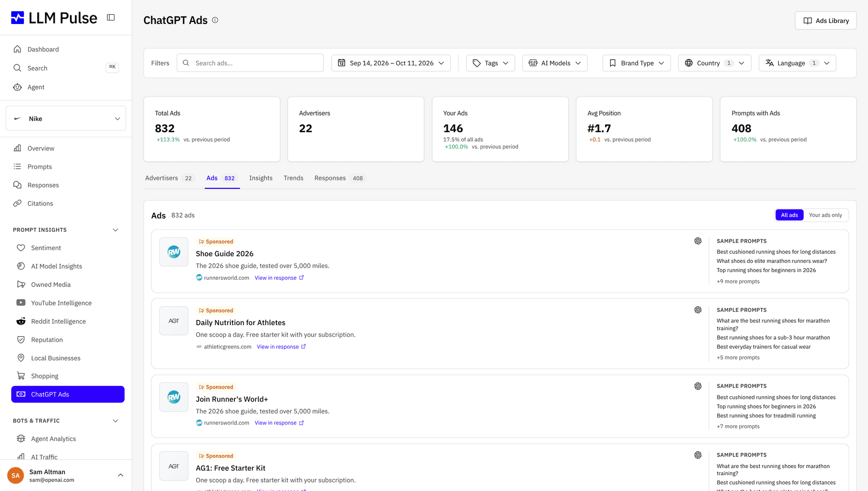The height and width of the screenshot is (491, 868).
Task: Open the Nike brand selector
Action: click(66, 118)
